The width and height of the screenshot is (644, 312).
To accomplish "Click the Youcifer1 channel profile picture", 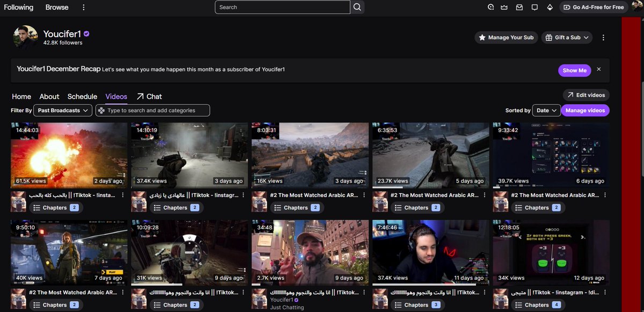I will 25,38.
